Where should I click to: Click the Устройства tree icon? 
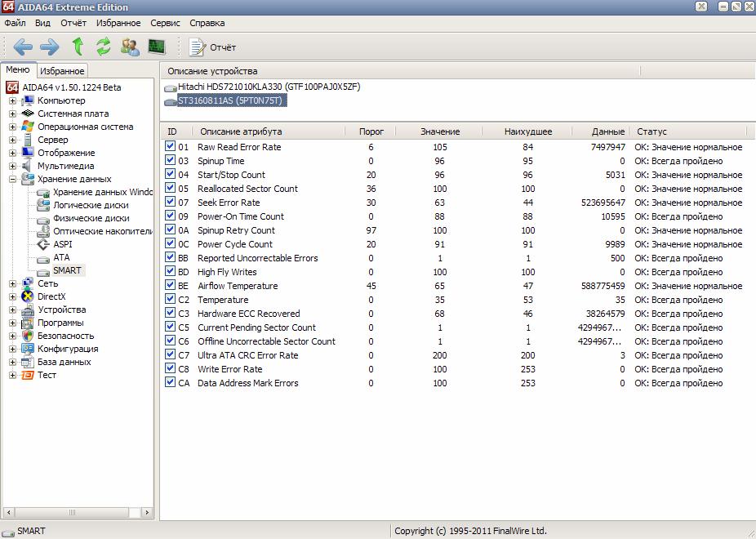(x=28, y=310)
